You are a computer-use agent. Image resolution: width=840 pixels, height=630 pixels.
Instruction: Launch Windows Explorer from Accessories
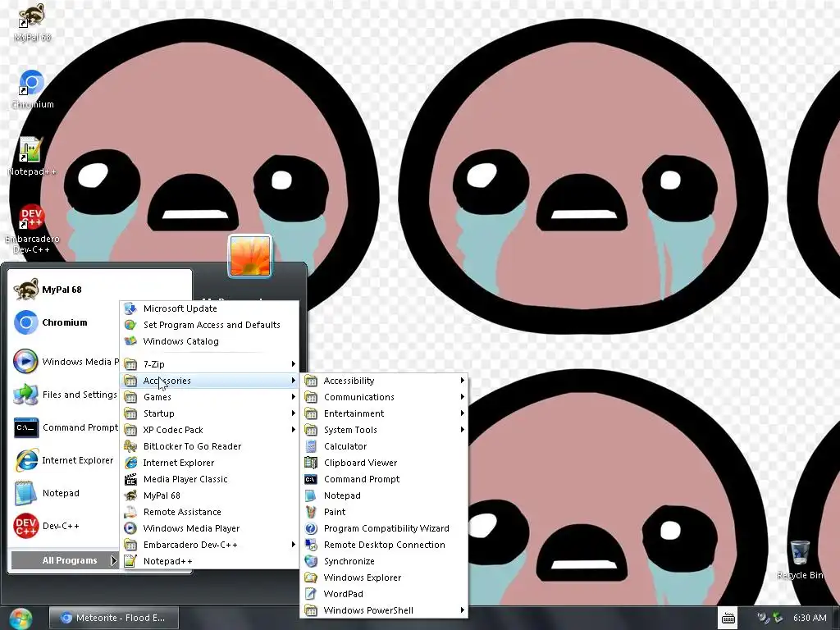pyautogui.click(x=384, y=577)
